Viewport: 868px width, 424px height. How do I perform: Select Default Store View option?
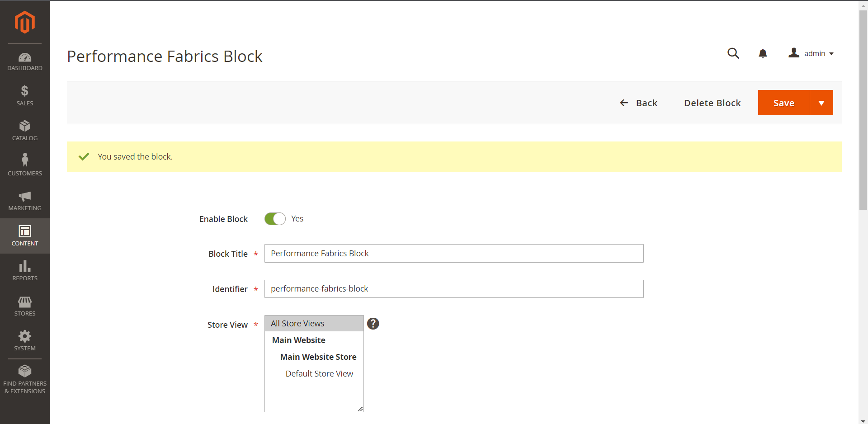click(x=319, y=373)
